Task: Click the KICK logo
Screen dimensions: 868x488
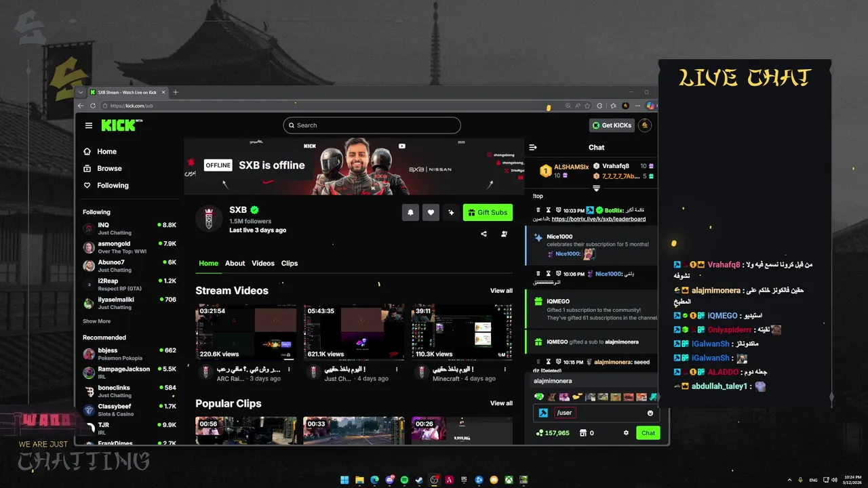Action: pyautogui.click(x=121, y=125)
